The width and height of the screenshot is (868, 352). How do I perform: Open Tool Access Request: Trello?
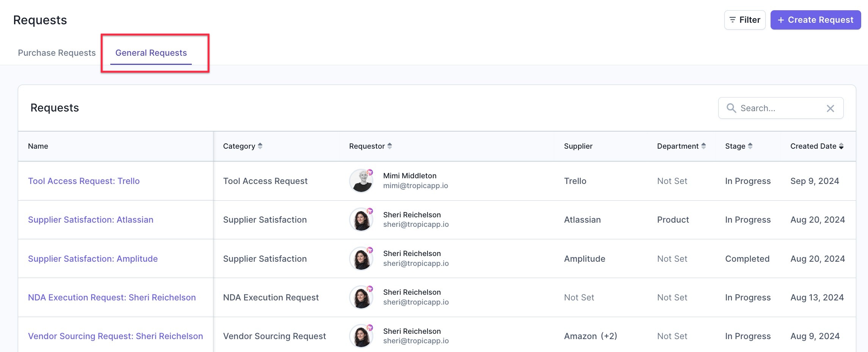(x=84, y=181)
